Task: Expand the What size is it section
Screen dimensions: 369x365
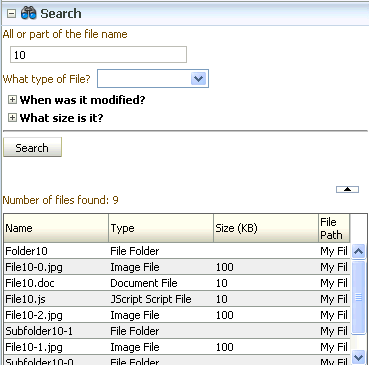Action: point(12,118)
